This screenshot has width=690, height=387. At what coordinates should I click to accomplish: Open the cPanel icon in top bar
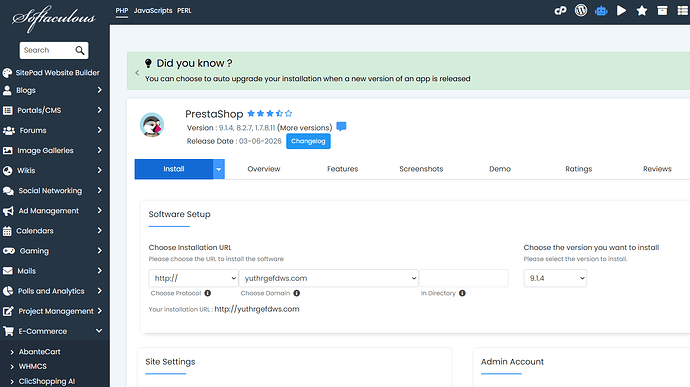coord(560,11)
